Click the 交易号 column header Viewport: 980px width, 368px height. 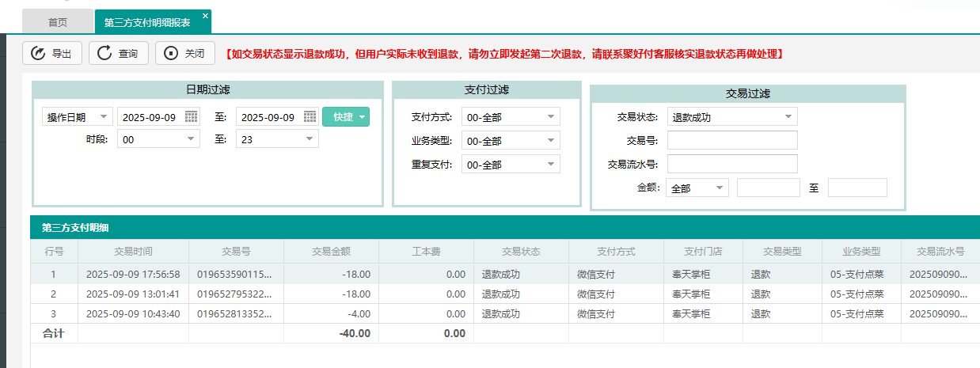coord(236,252)
